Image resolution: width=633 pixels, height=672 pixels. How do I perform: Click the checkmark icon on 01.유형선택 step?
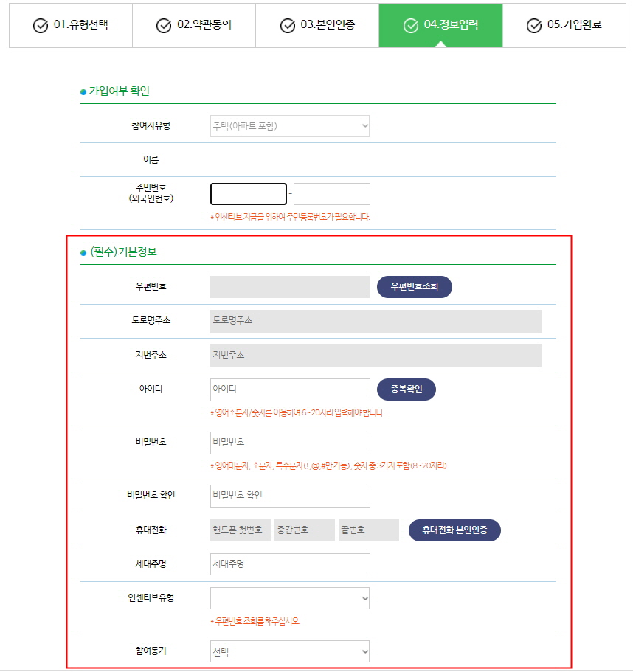(x=40, y=25)
